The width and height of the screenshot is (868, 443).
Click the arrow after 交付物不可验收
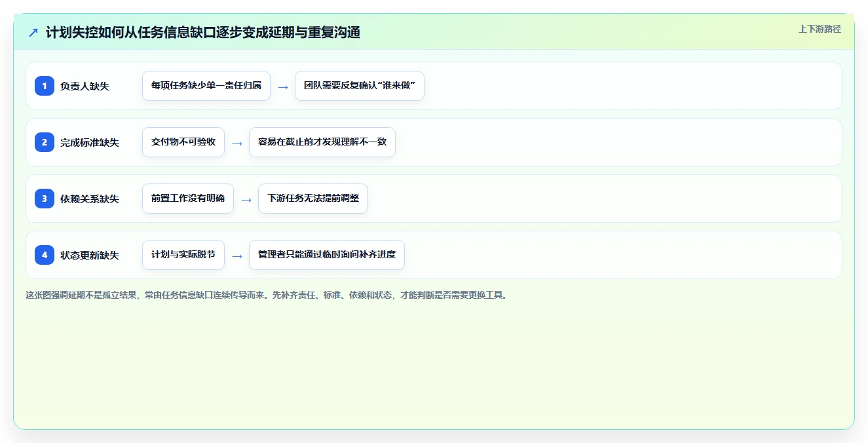coord(237,143)
